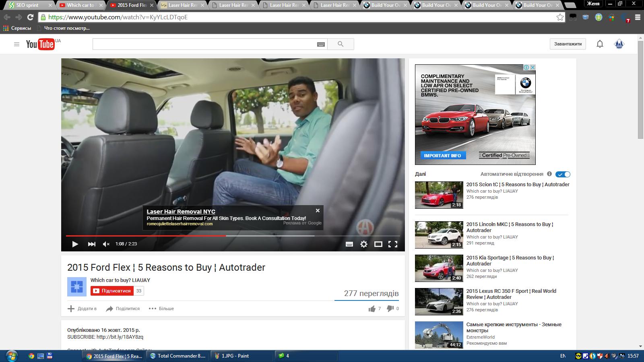
Task: Go back with the browser back arrow
Action: (7, 17)
